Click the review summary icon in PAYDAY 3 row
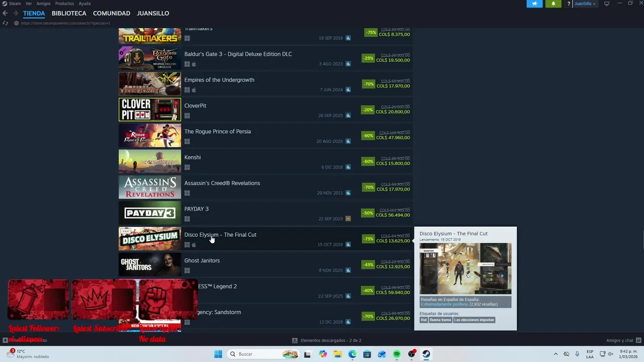The image size is (644, 362). [348, 219]
